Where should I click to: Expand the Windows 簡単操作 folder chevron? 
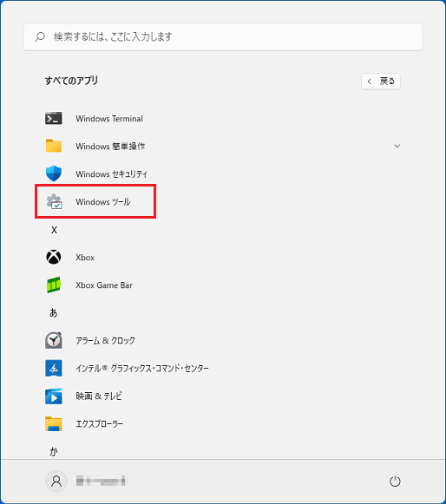pyautogui.click(x=397, y=146)
